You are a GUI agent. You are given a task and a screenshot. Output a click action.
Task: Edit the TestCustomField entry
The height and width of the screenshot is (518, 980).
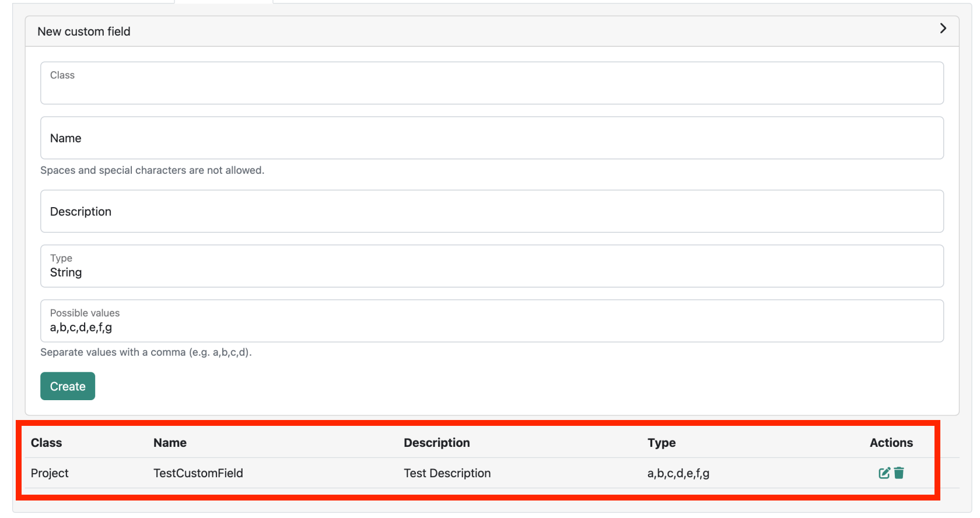click(884, 473)
